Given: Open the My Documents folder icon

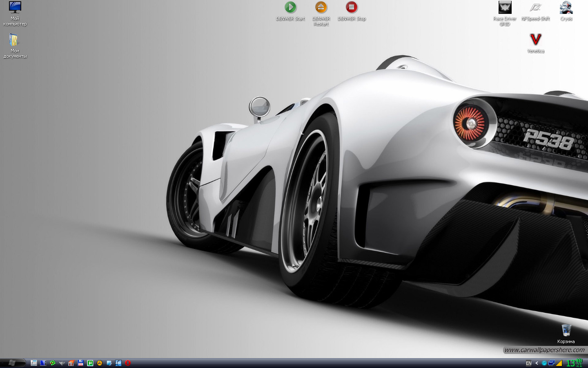Looking at the screenshot, I should (14, 40).
